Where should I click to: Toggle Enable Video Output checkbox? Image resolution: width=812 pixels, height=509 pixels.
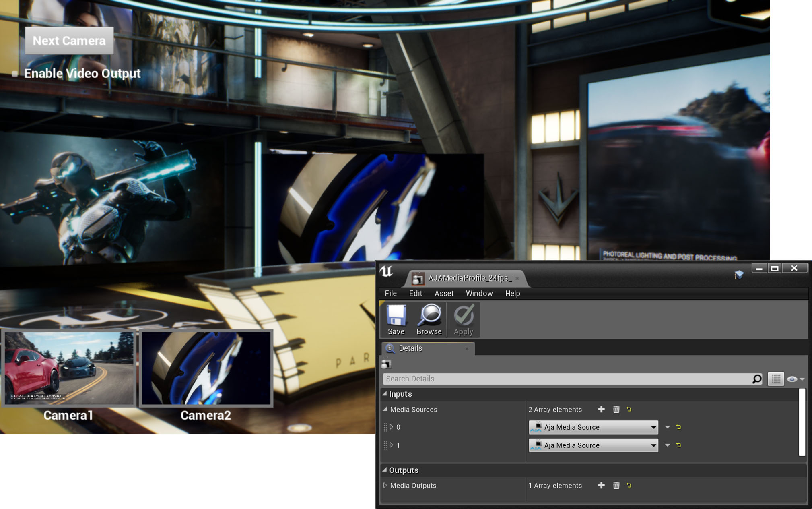point(15,74)
